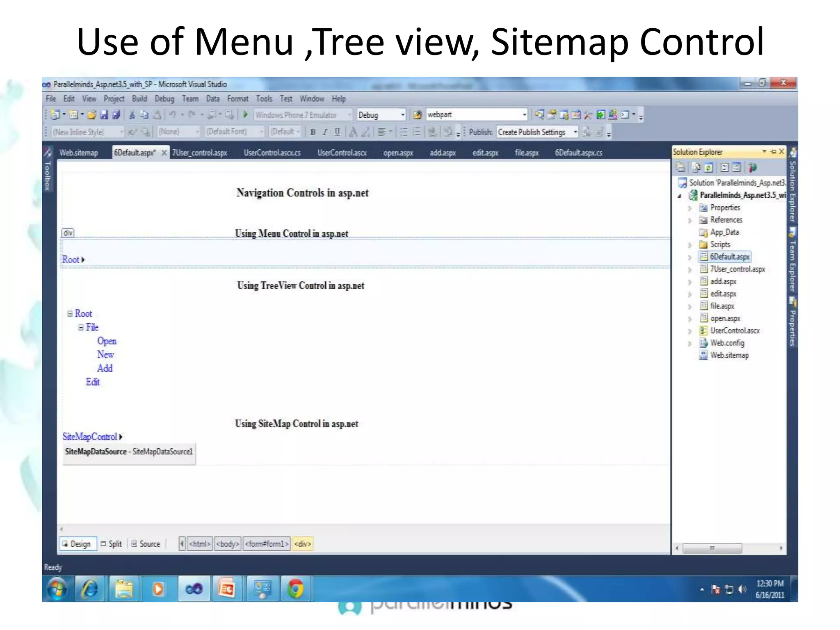Click the Cut scissors icon
840x630 pixels.
click(132, 115)
